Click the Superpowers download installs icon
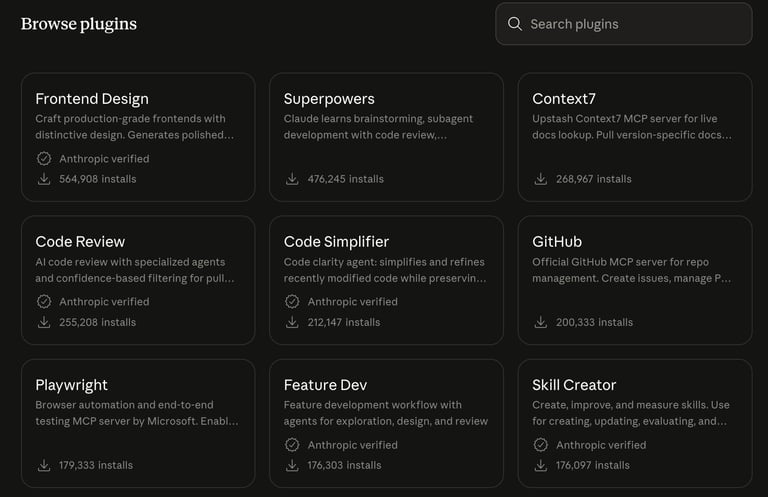The width and height of the screenshot is (768, 497). click(x=292, y=179)
